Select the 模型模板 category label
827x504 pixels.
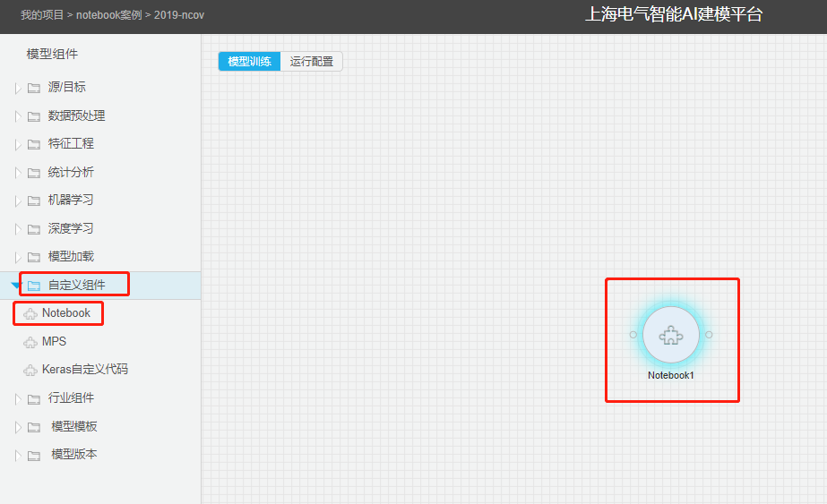pyautogui.click(x=73, y=426)
